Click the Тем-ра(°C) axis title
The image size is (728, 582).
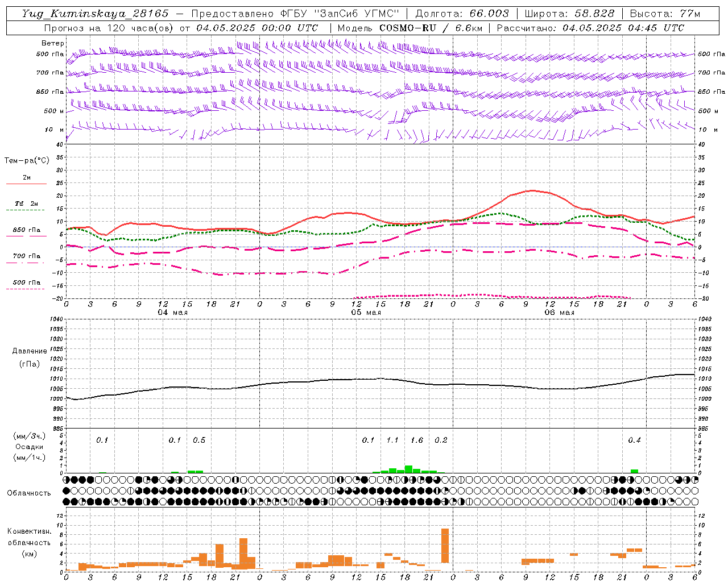[x=27, y=161]
